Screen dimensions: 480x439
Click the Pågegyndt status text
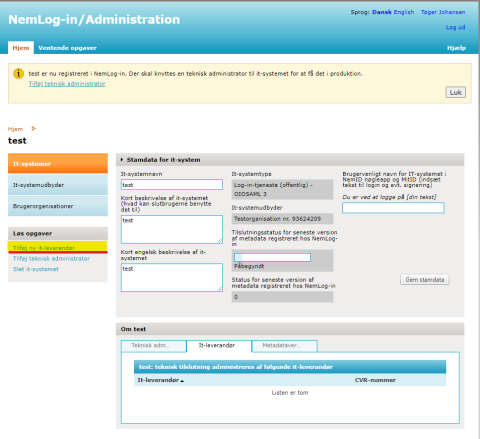249,266
